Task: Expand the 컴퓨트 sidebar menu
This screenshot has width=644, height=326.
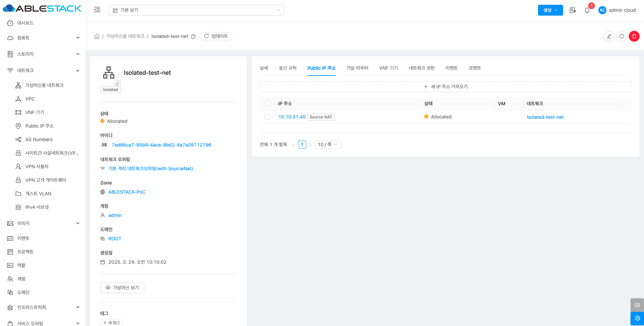Action: (43, 38)
